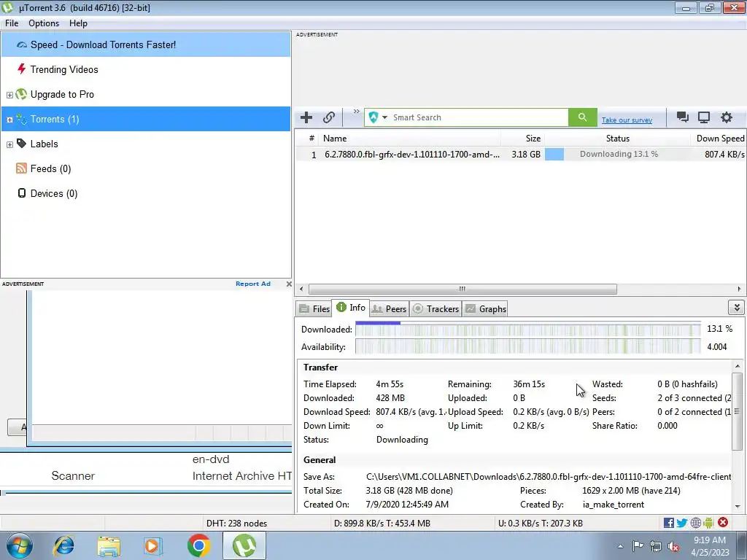Open Google Chrome from the taskbar
The image size is (747, 560).
pyautogui.click(x=198, y=545)
